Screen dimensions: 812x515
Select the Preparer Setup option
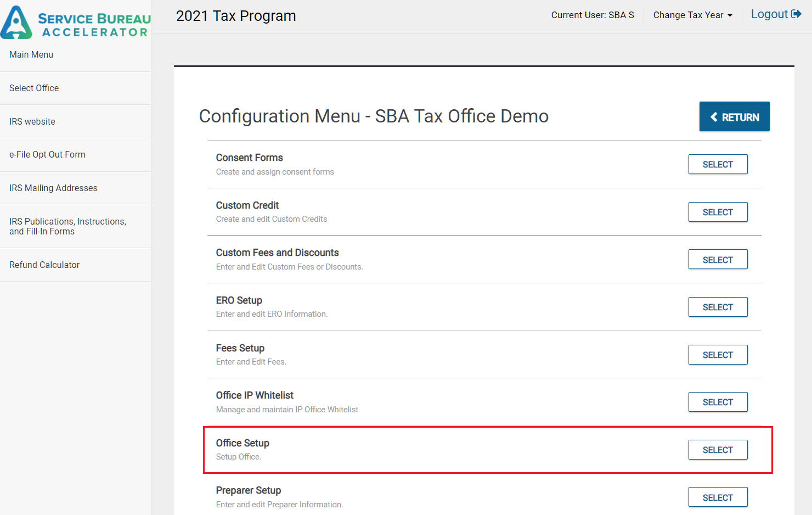718,497
